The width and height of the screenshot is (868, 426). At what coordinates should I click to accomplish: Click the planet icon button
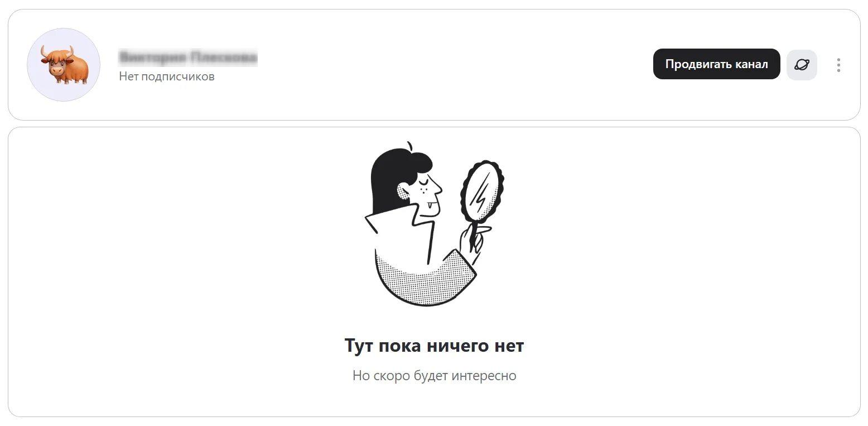tap(802, 65)
